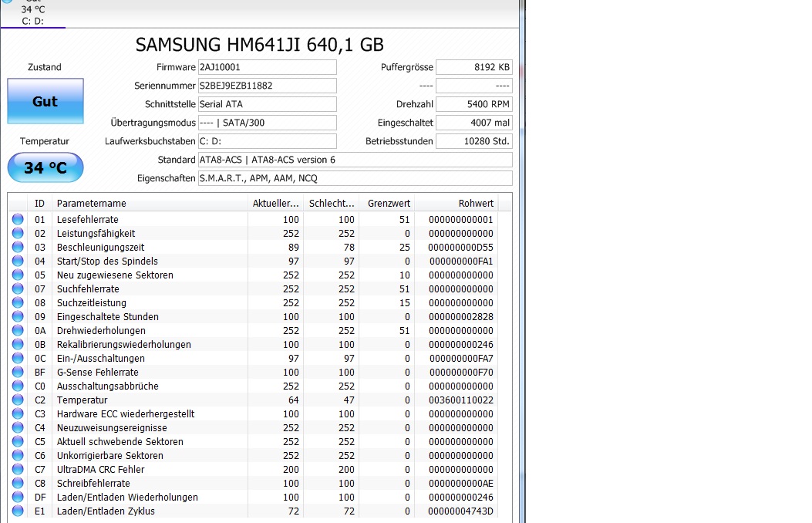Click the SAMSUNG HM641JI 640,1 GB title
This screenshot has width=812, height=523.
tap(259, 45)
